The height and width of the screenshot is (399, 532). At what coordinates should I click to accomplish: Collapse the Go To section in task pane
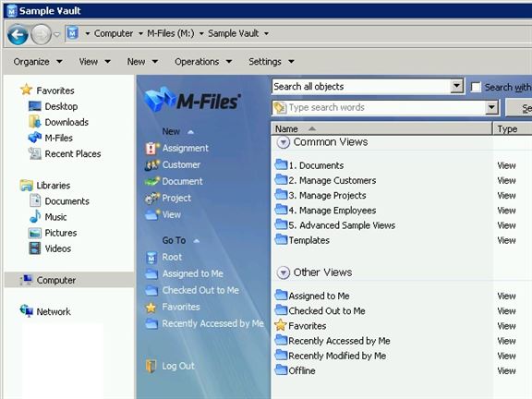(196, 241)
